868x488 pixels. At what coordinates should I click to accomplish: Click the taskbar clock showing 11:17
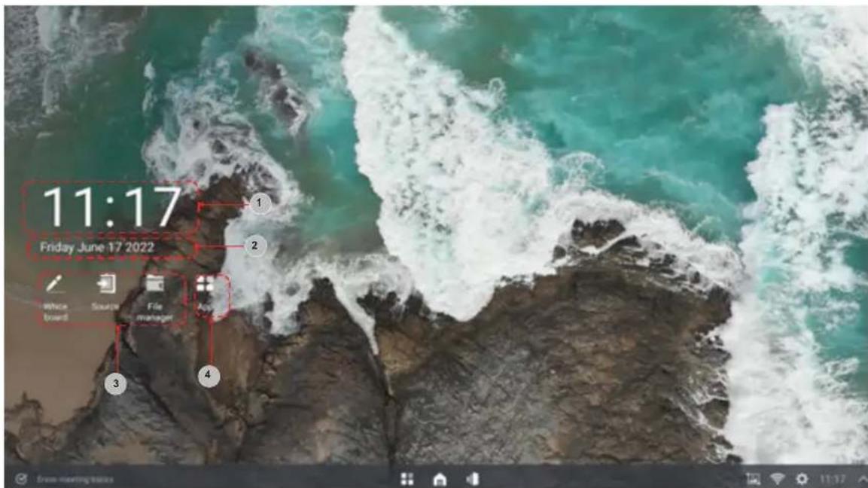tap(833, 479)
